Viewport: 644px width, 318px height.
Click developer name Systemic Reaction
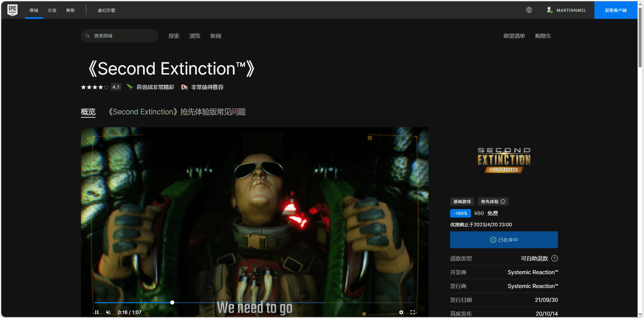(533, 272)
